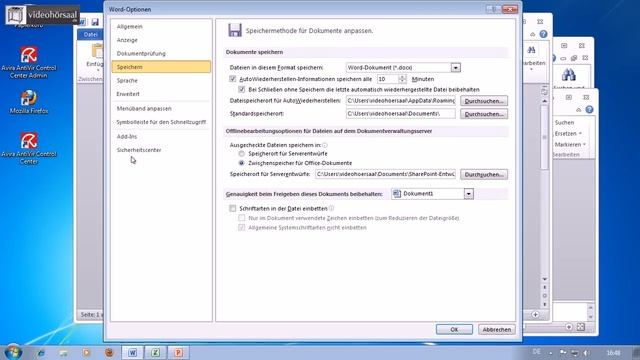Open the Windows Start menu
Image resolution: width=640 pixels, height=360 pixels.
click(12, 352)
